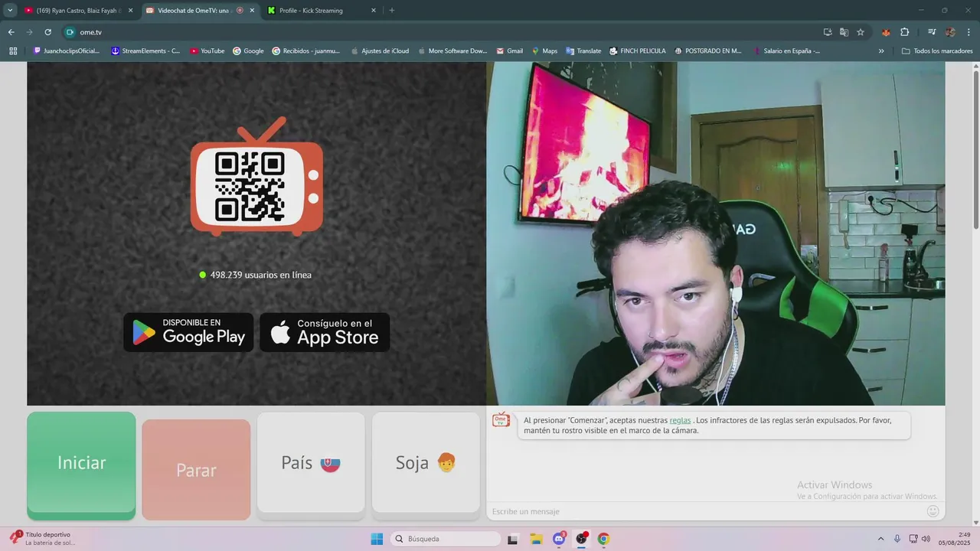The height and width of the screenshot is (551, 980).
Task: Open the volume icon in system tray
Action: [926, 539]
